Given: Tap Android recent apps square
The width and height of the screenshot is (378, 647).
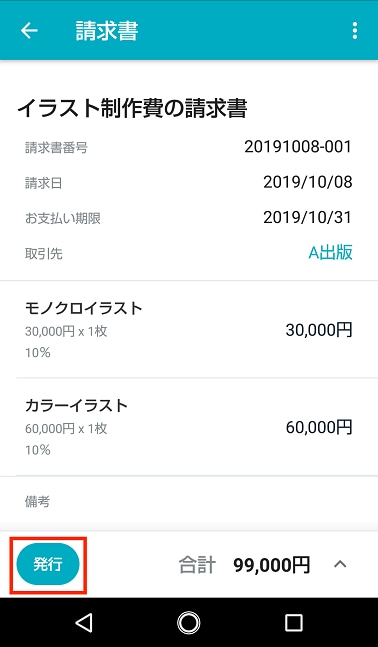Looking at the screenshot, I should pos(293,623).
